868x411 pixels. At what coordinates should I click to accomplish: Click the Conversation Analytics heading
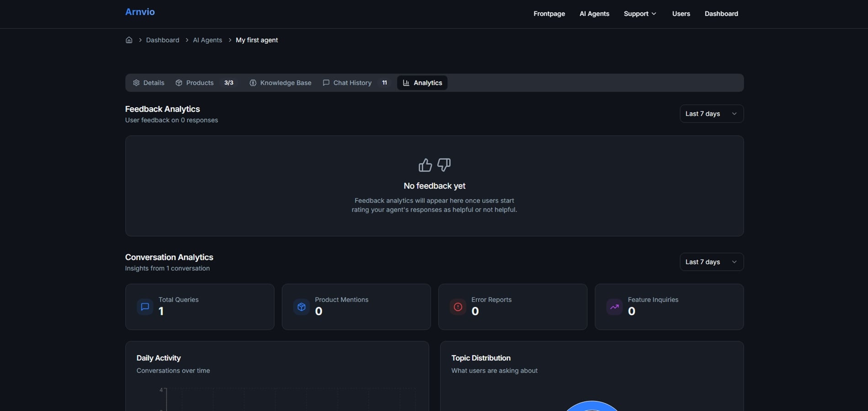(169, 257)
